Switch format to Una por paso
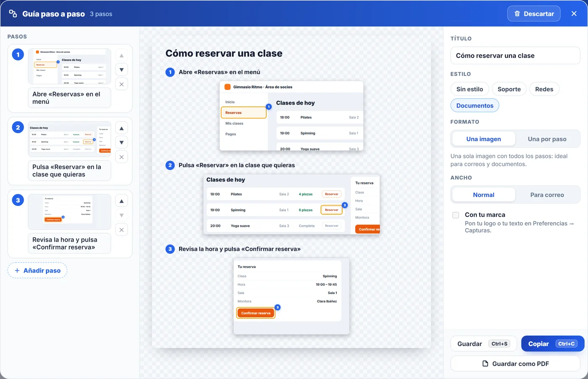Screen dimensions: 588x379 point(547,139)
